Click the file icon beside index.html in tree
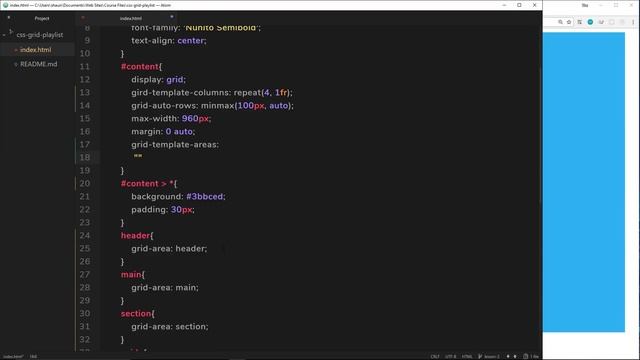 (x=16, y=50)
